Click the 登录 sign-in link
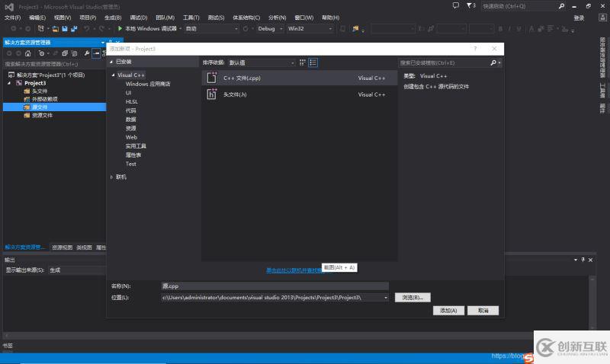This screenshot has width=610, height=364. tap(579, 18)
